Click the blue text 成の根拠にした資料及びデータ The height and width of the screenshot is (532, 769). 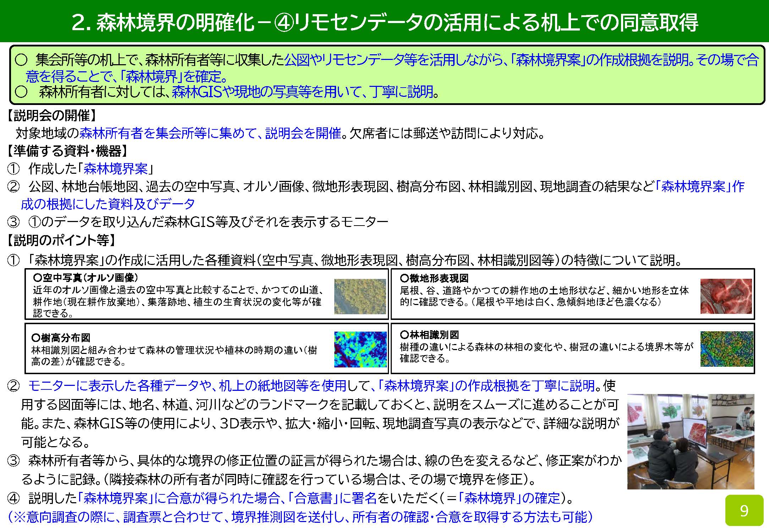tap(108, 204)
